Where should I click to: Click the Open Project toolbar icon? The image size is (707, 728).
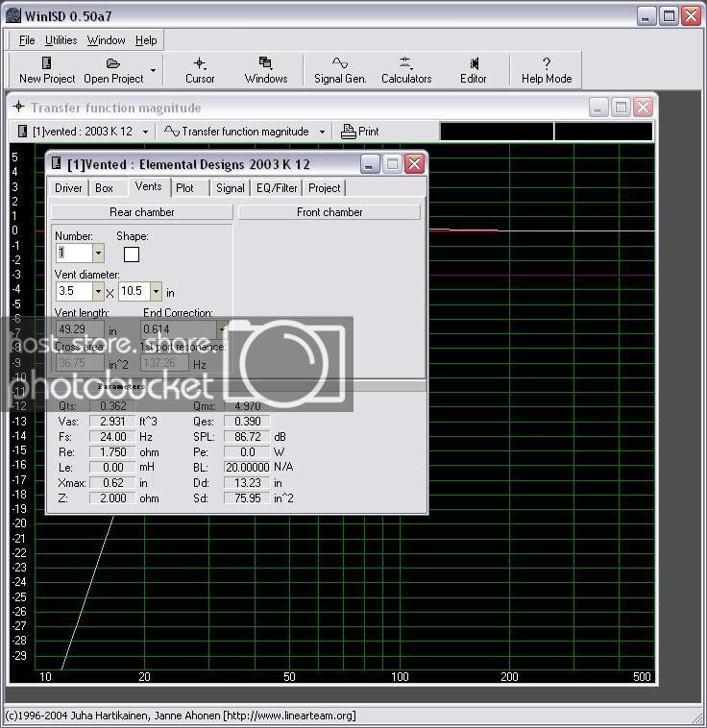113,63
